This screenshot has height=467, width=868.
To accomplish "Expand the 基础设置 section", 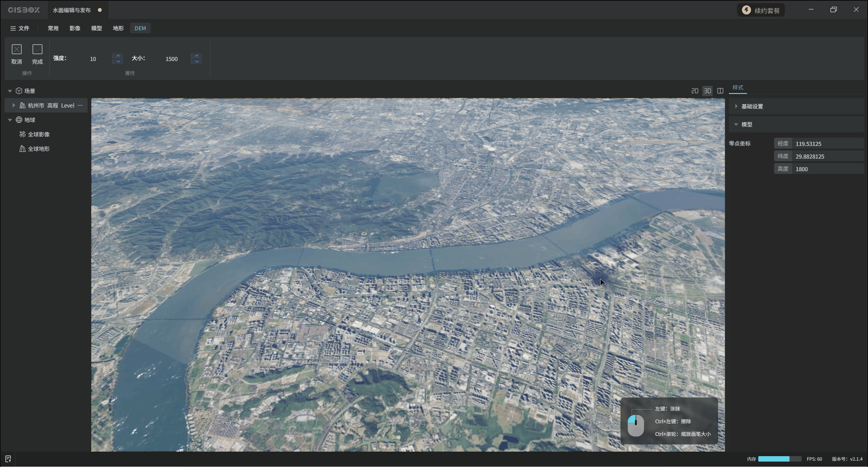I will click(736, 106).
